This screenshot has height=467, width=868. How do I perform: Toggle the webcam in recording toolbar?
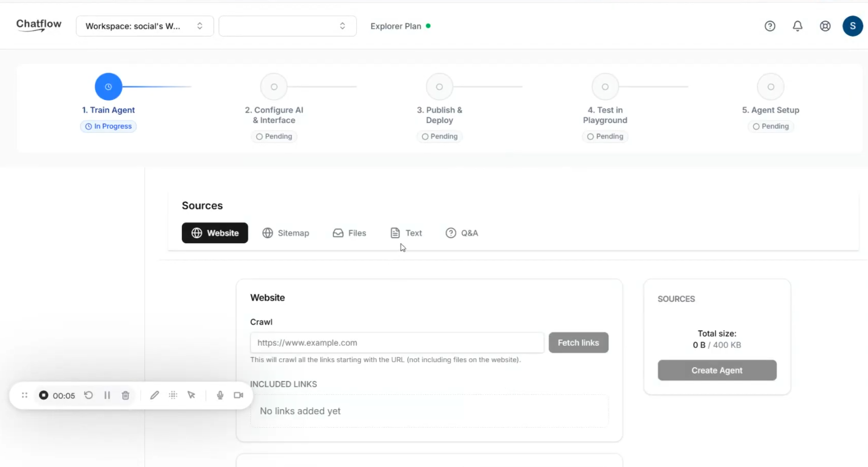(x=238, y=395)
